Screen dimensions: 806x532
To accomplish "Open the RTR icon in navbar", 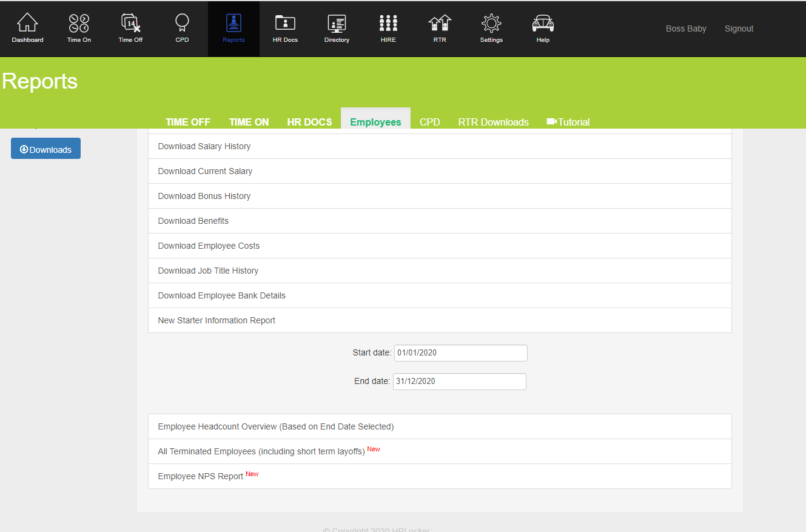I will (440, 24).
